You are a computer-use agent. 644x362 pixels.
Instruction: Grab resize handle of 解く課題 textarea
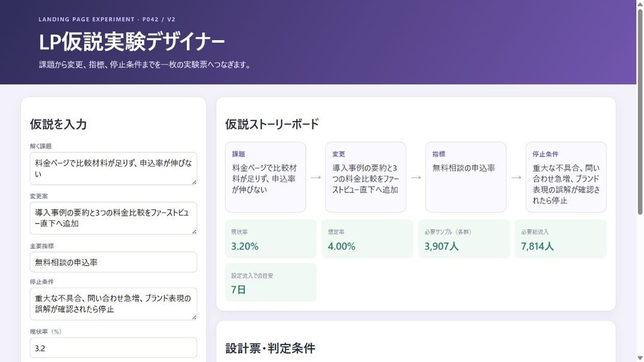click(x=194, y=182)
